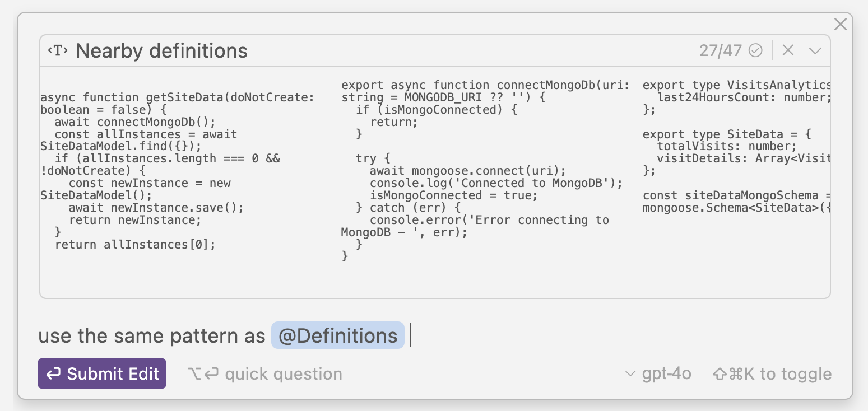Image resolution: width=868 pixels, height=411 pixels.
Task: Click the Nearby definitions type icon
Action: point(58,51)
